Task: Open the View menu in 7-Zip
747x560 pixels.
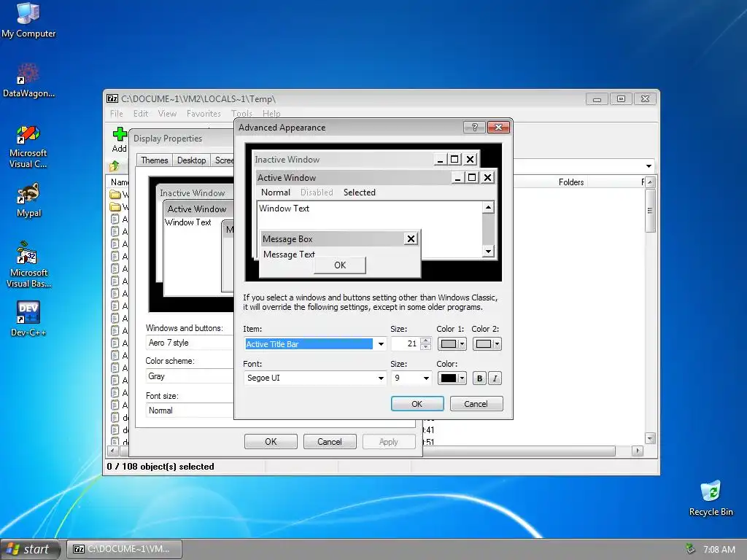Action: point(167,113)
